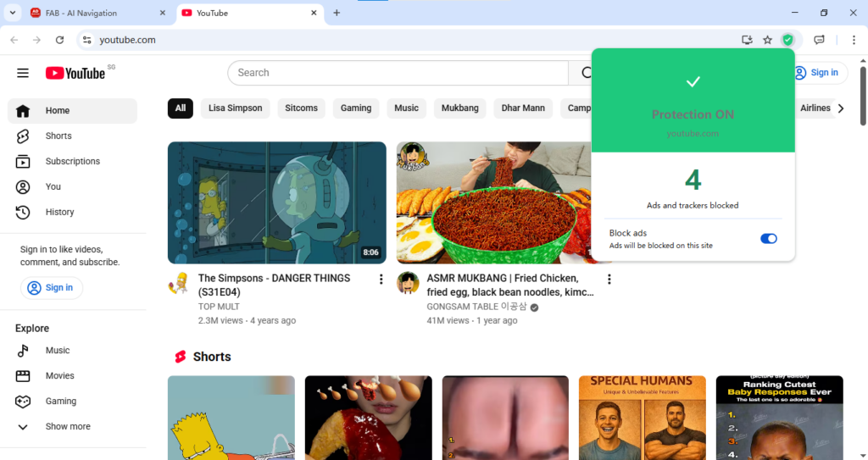
Task: Open Movies under Explore
Action: pos(73,376)
